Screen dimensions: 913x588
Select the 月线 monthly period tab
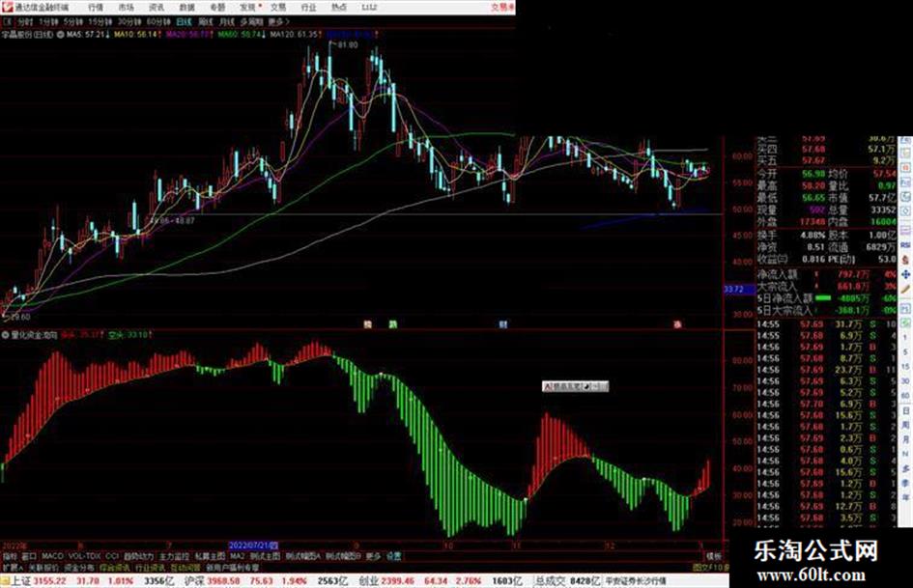[x=227, y=22]
